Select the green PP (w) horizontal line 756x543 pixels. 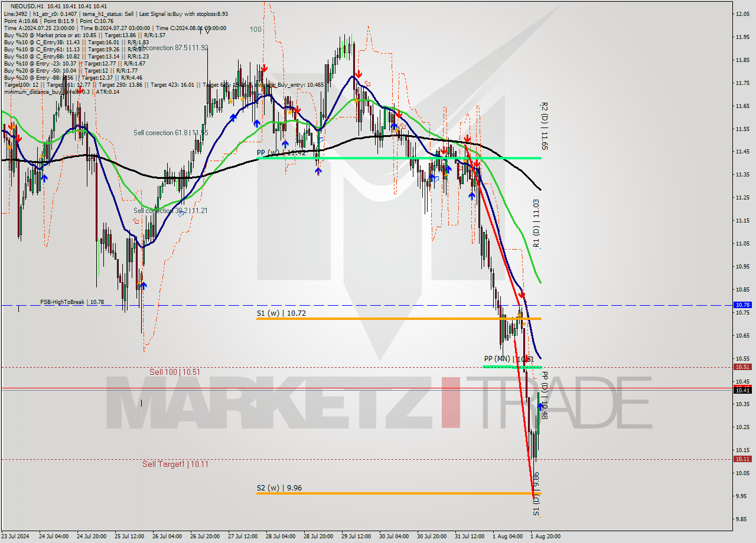pyautogui.click(x=399, y=158)
